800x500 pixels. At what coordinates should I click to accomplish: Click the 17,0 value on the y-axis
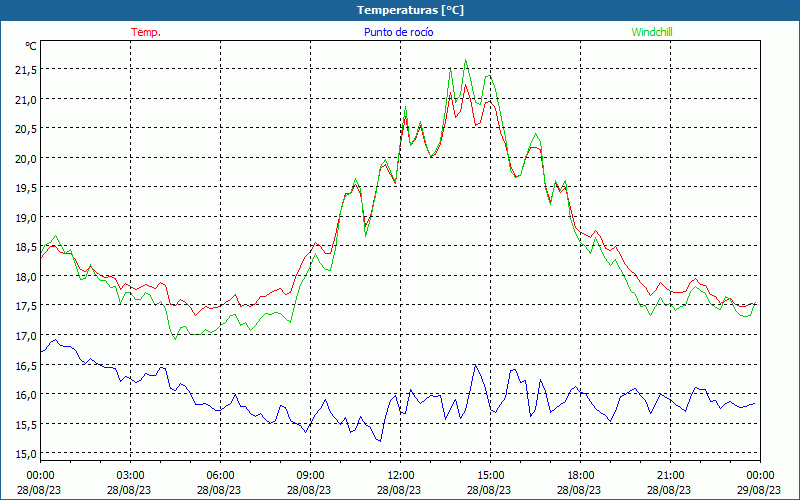pyautogui.click(x=26, y=336)
